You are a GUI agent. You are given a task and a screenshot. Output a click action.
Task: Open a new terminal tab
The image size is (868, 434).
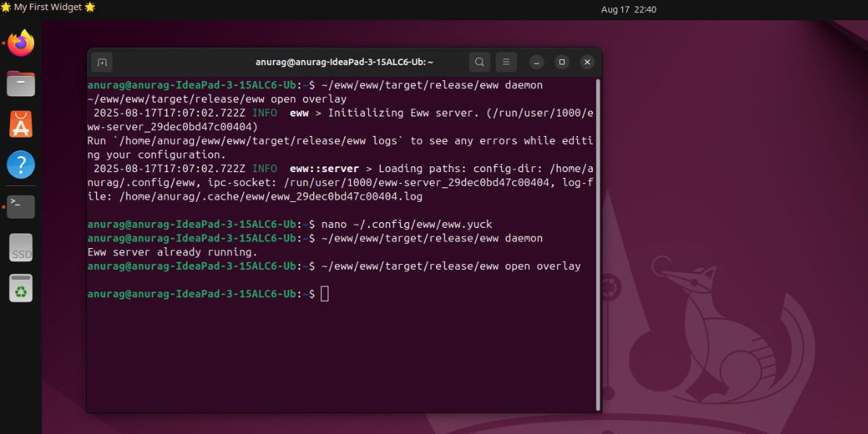click(x=102, y=62)
